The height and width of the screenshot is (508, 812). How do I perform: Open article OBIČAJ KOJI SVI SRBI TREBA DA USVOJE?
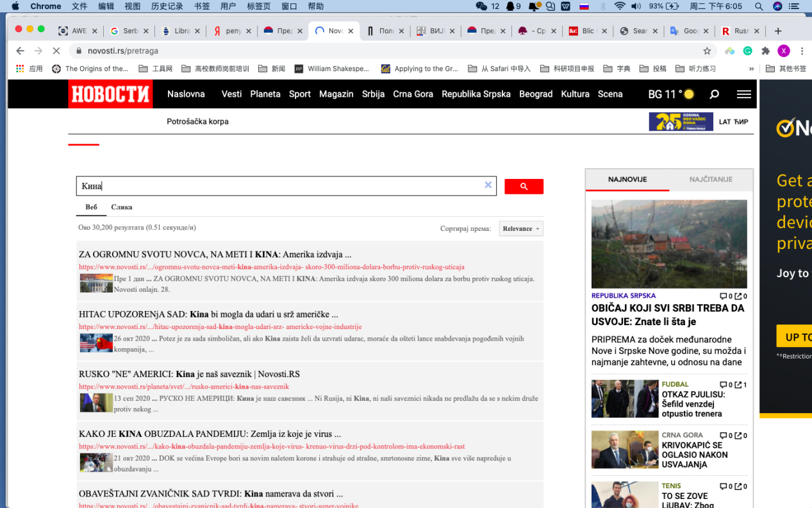(x=668, y=315)
